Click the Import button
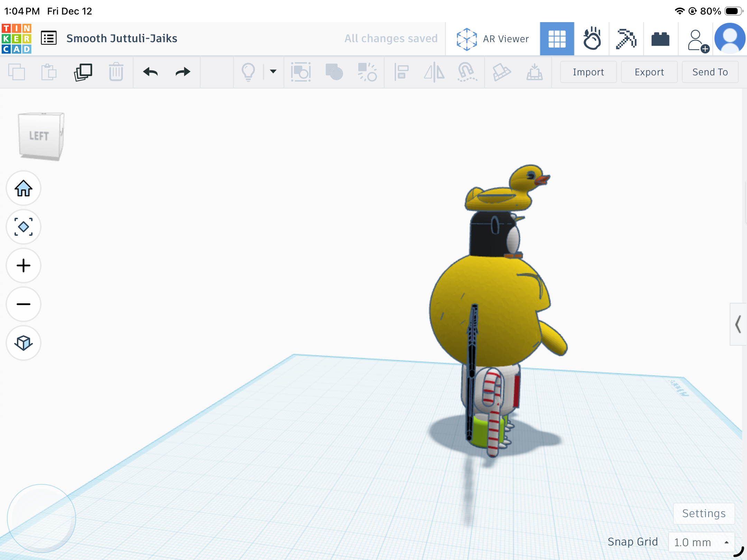 click(588, 72)
